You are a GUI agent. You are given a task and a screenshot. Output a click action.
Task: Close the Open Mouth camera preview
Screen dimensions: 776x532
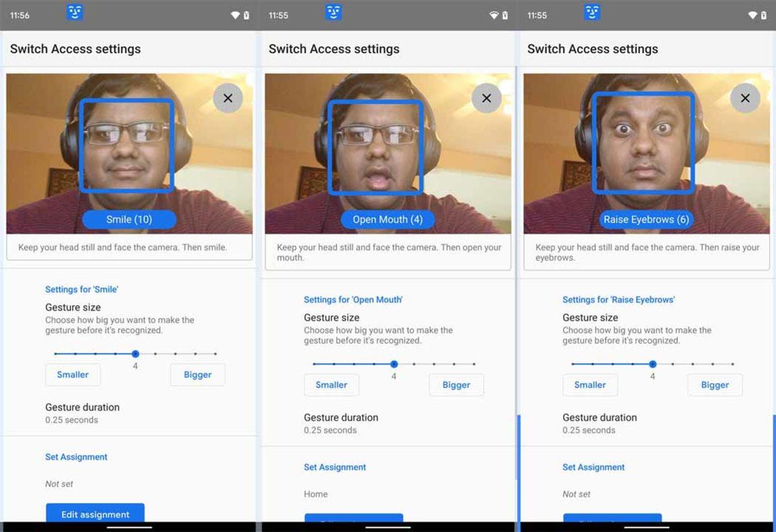486,98
